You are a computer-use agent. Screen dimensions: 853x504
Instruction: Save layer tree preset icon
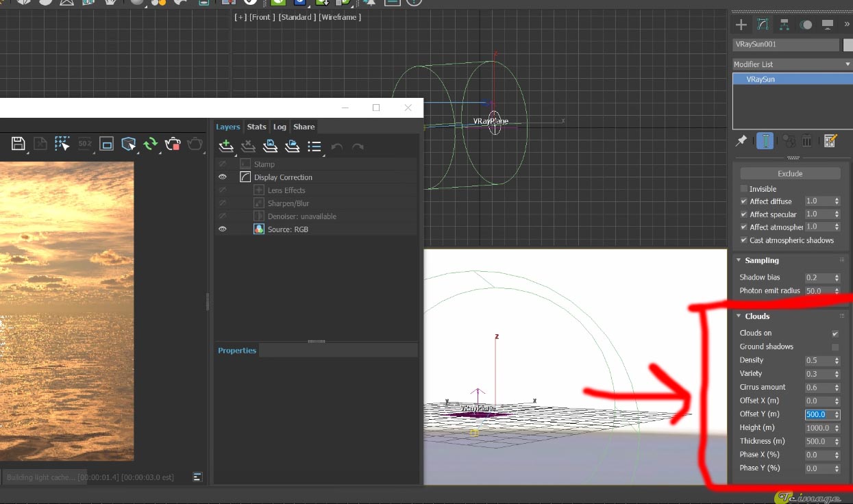click(270, 147)
